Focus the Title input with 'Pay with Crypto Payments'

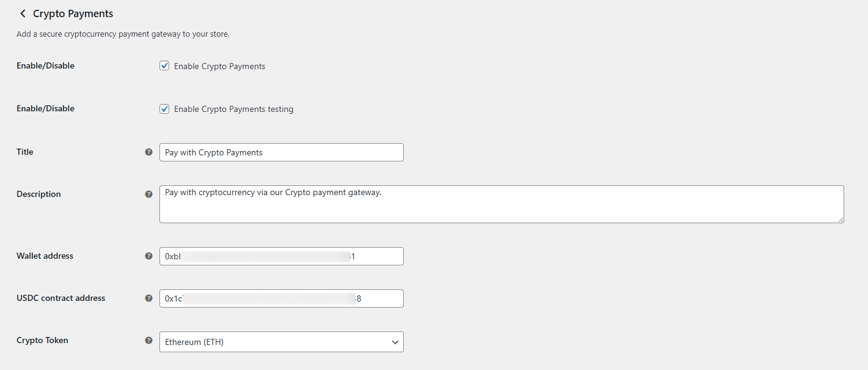click(x=281, y=152)
